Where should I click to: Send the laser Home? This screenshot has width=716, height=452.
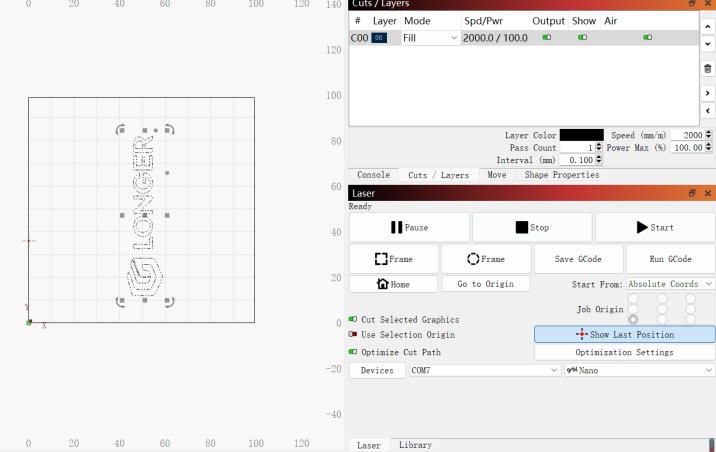point(393,284)
